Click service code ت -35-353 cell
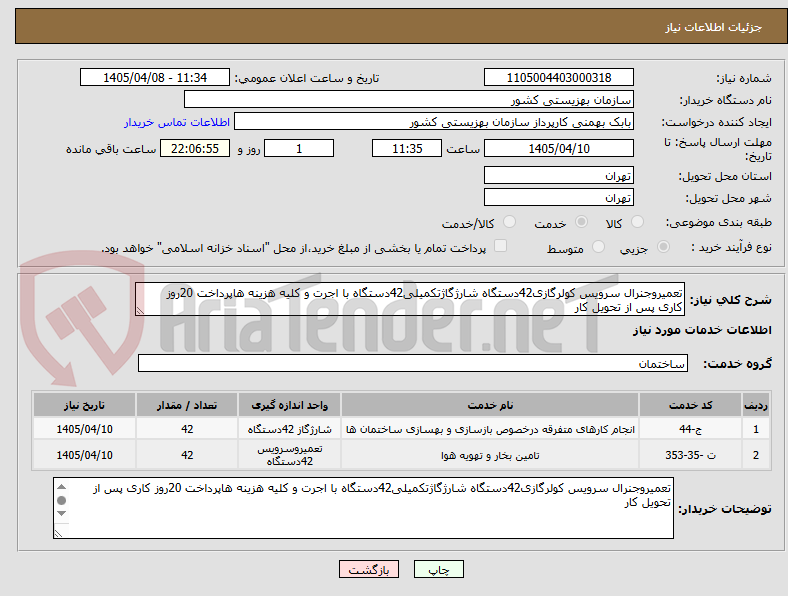 click(690, 455)
